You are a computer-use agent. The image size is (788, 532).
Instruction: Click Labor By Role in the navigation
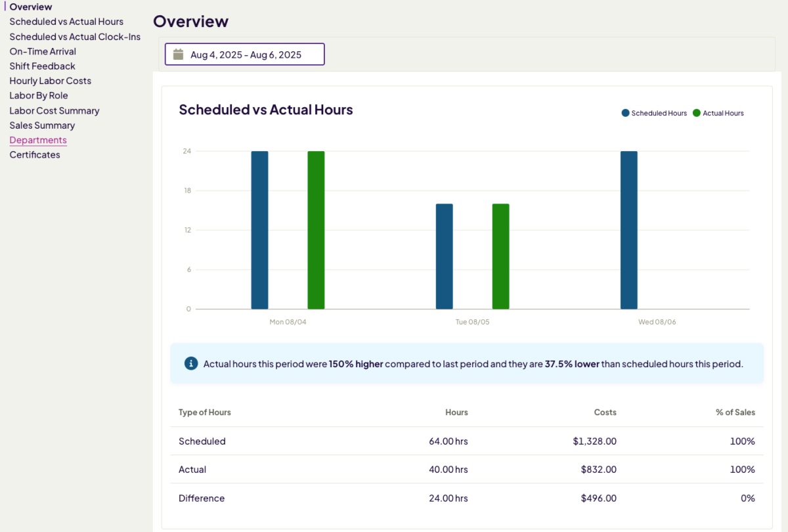(x=39, y=95)
